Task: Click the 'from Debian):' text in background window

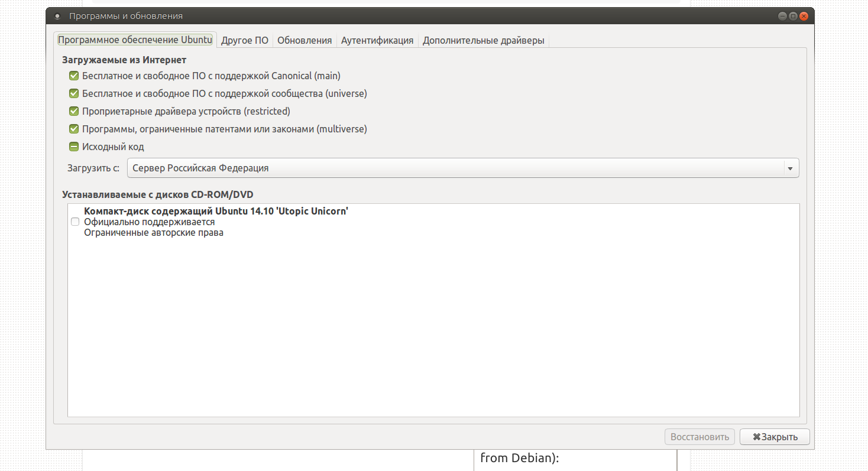Action: [x=520, y=457]
